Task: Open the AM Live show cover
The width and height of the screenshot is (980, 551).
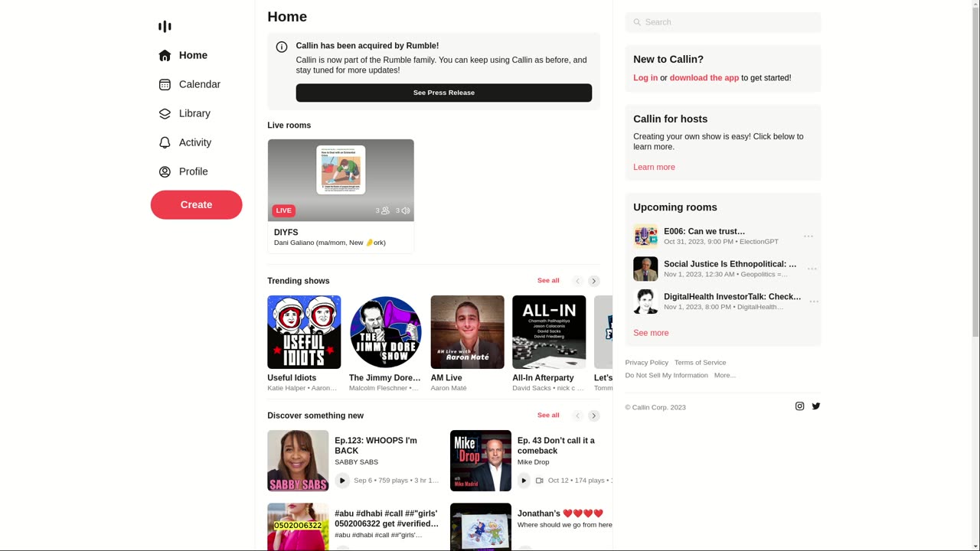Action: 468,332
